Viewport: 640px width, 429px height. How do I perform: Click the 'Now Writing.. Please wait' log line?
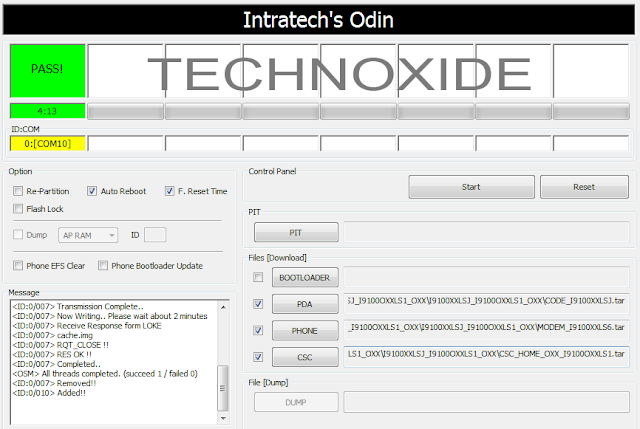coord(110,316)
